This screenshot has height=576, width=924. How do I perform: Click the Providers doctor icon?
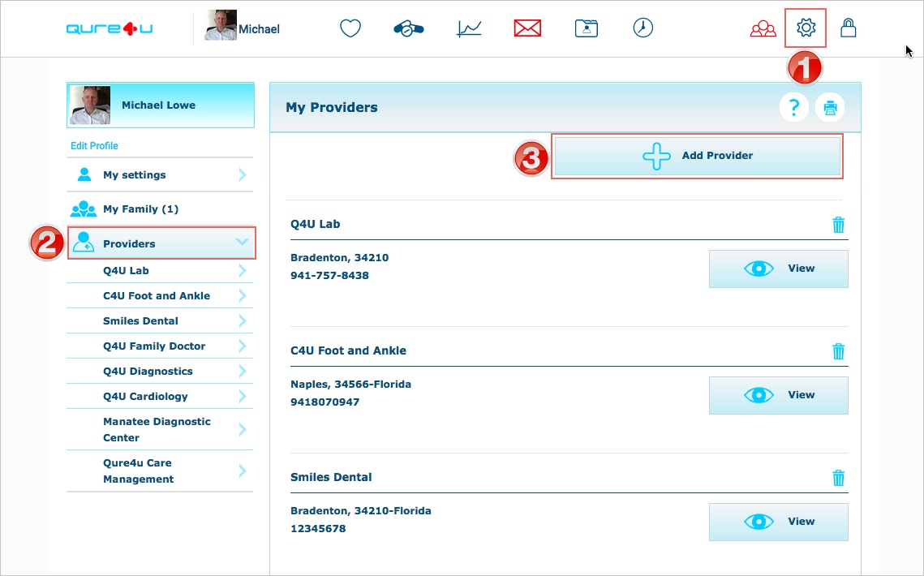tap(83, 243)
